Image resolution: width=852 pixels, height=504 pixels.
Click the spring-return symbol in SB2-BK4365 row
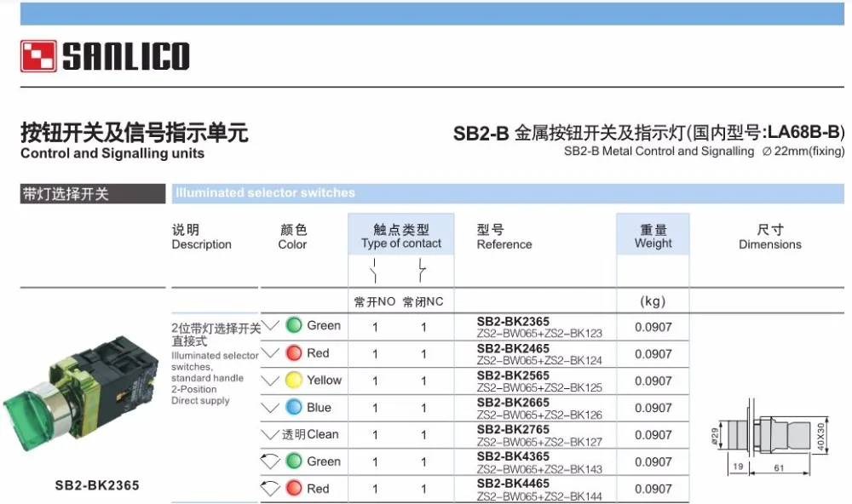[270, 461]
